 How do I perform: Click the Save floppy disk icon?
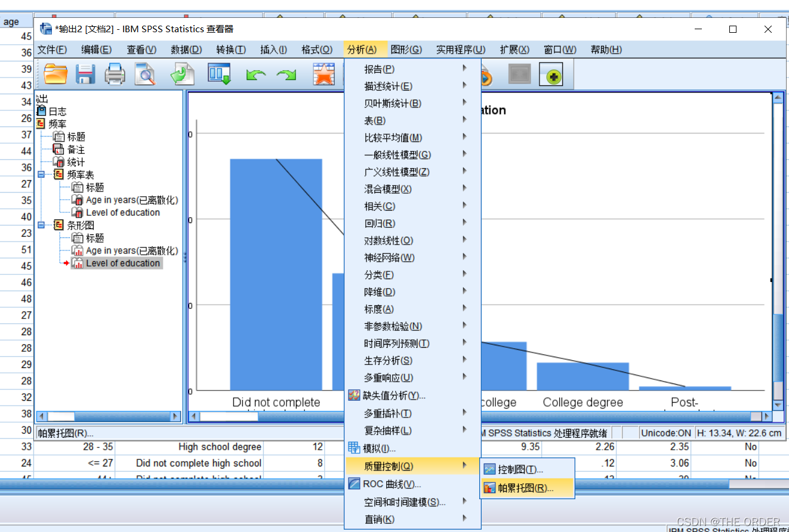(85, 75)
